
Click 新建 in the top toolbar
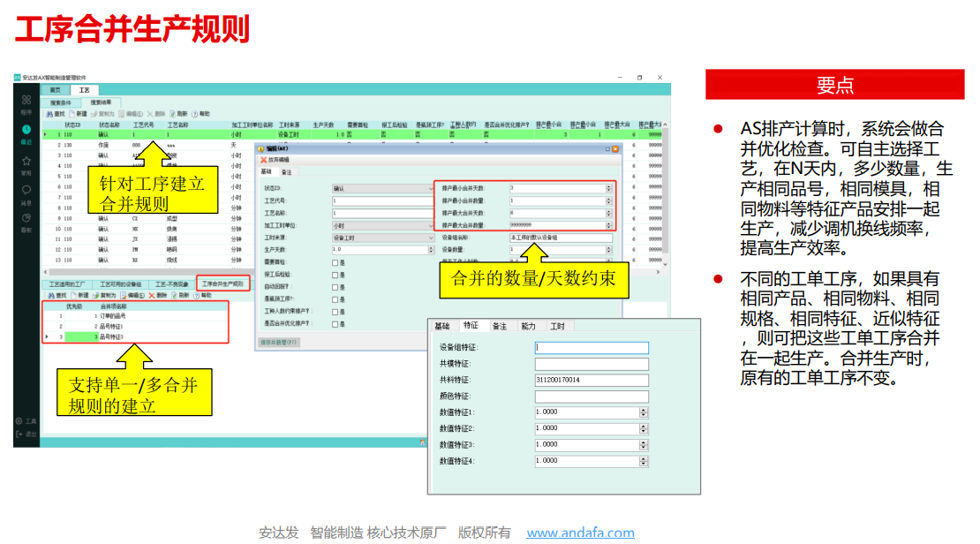(78, 115)
